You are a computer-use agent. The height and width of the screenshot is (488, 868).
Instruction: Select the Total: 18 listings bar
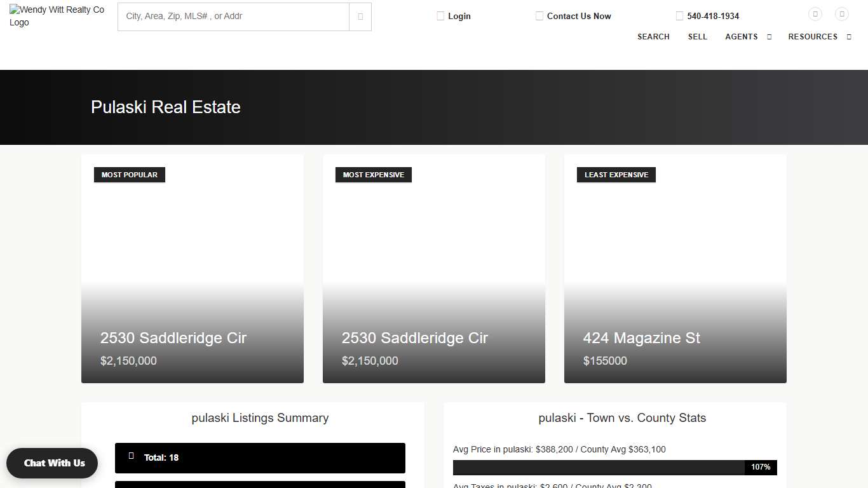pos(260,457)
